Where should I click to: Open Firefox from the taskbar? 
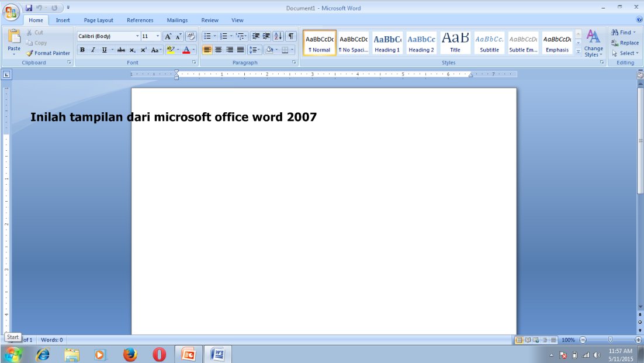tap(130, 354)
